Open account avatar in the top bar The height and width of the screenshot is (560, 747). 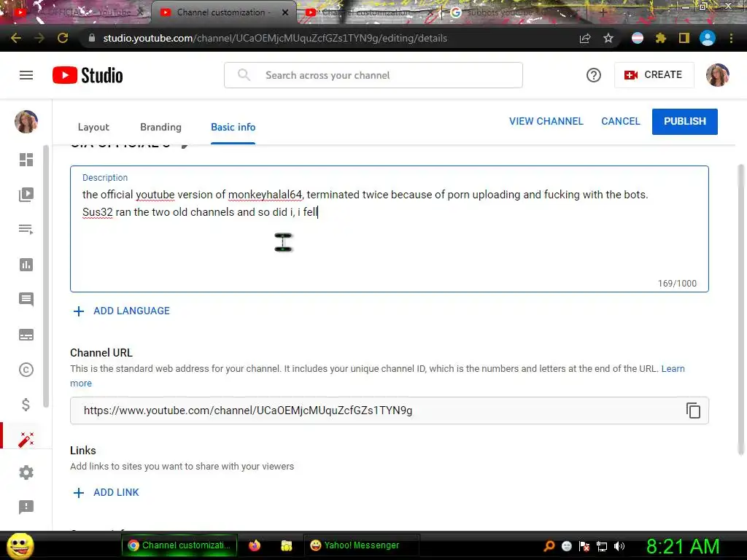click(718, 75)
